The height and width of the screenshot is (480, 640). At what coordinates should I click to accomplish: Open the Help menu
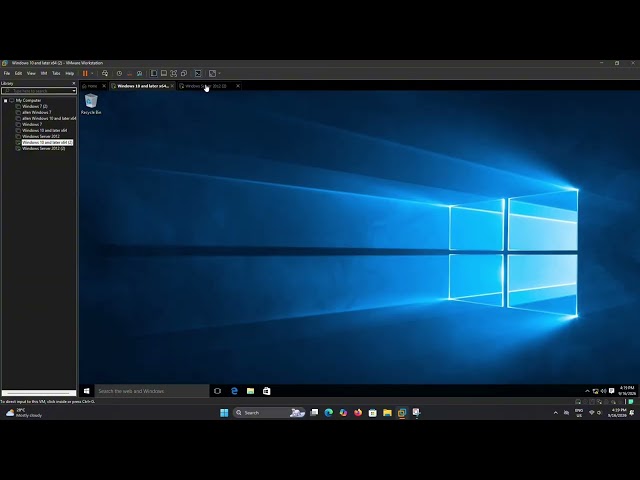pyautogui.click(x=70, y=73)
